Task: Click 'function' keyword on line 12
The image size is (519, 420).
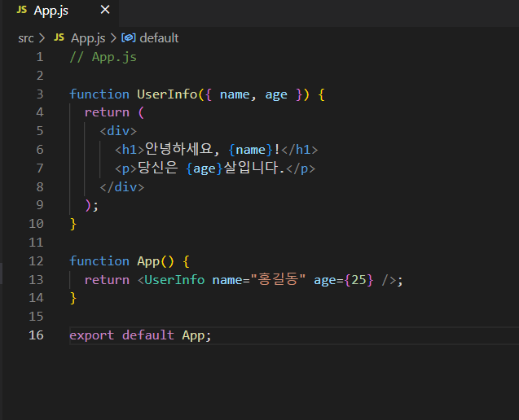Action: [x=99, y=261]
